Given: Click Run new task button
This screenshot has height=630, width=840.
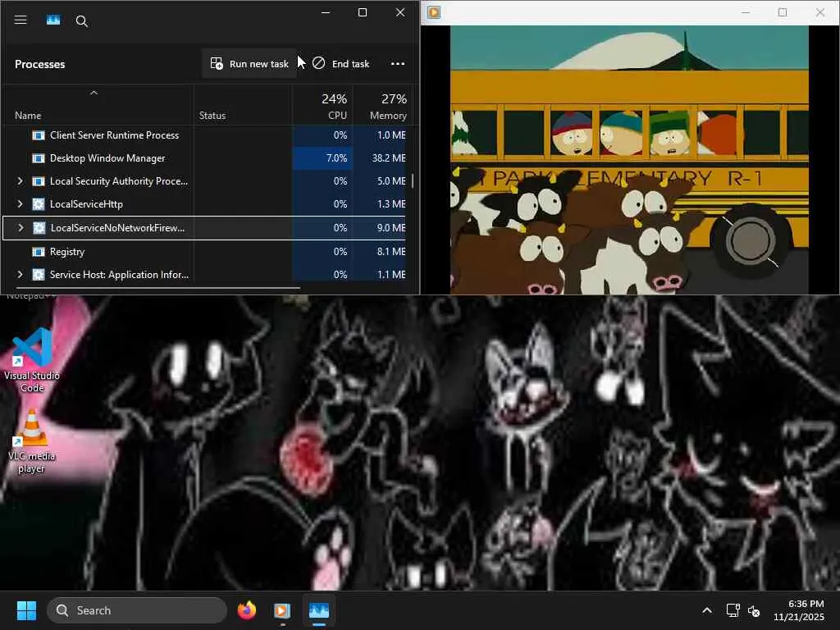Looking at the screenshot, I should pyautogui.click(x=249, y=64).
